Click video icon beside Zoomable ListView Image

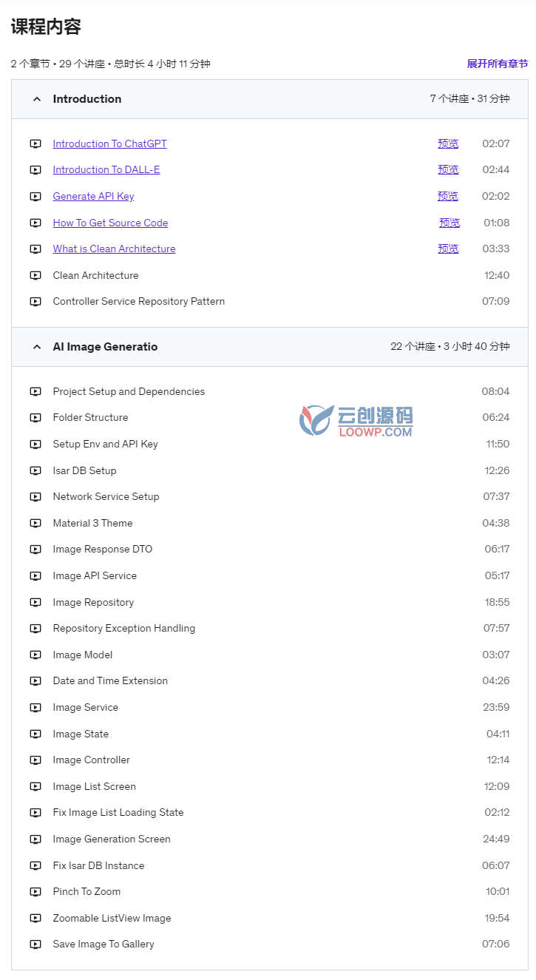tap(35, 919)
